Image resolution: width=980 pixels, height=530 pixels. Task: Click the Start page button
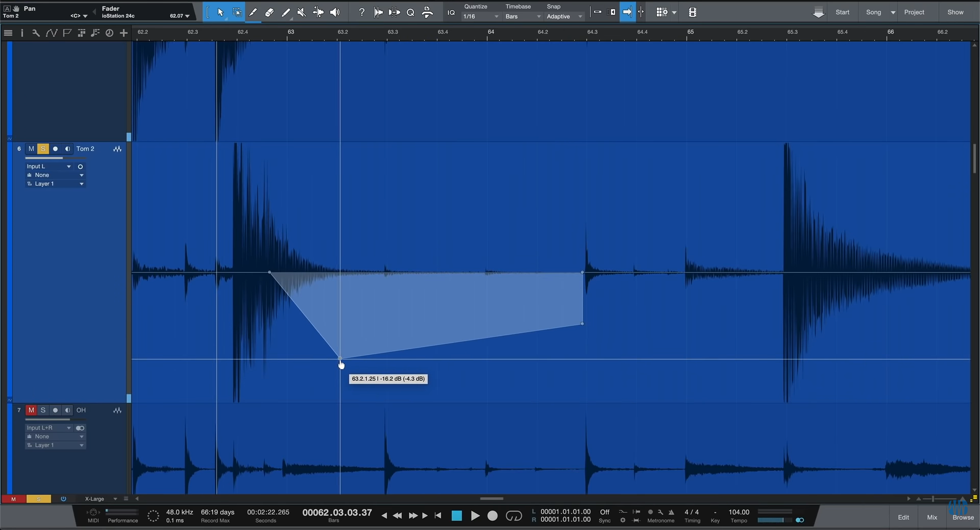(842, 12)
